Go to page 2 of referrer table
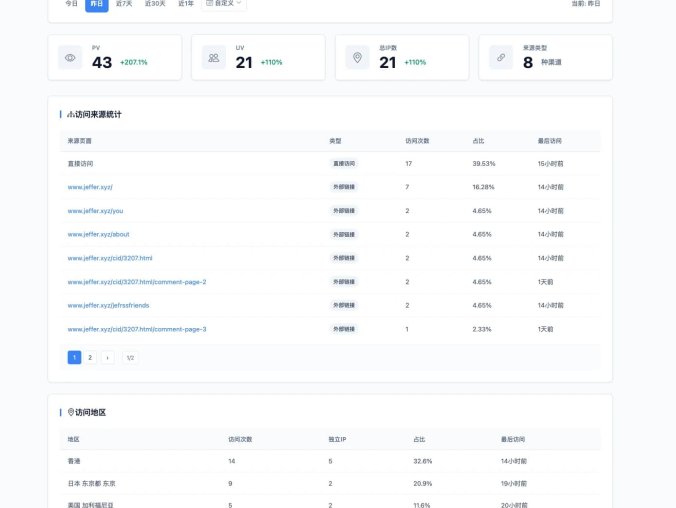Screen dimensions: 676x508 (90, 357)
